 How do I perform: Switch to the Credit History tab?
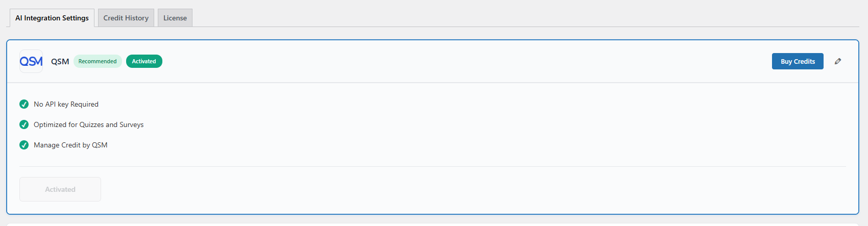[126, 18]
